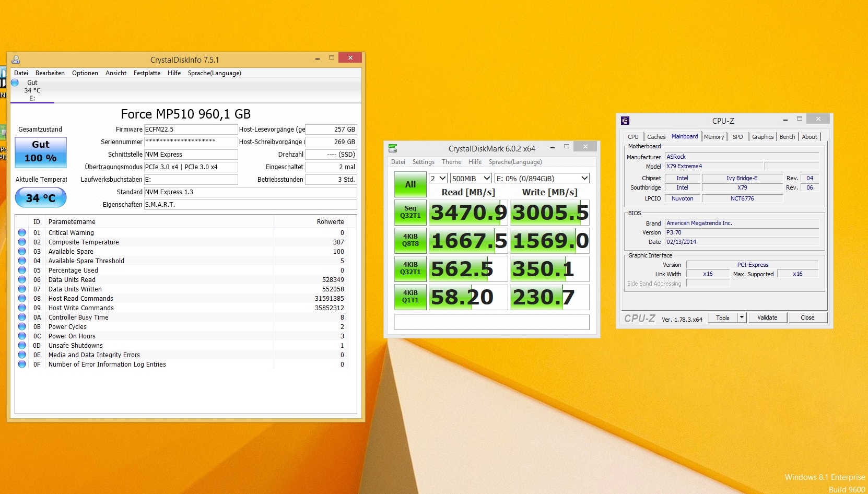Click the status dot for Host Read Commands
This screenshot has height=494, width=868.
(22, 298)
